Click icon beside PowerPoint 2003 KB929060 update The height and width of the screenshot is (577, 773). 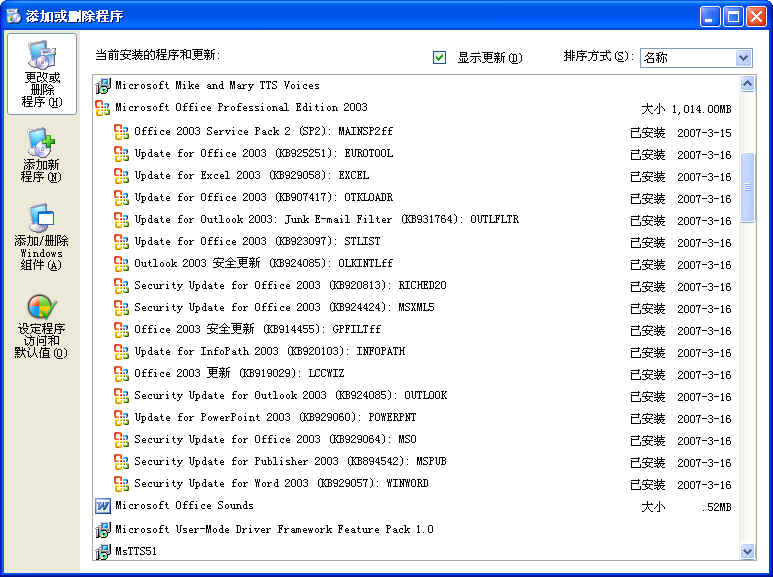coord(121,418)
